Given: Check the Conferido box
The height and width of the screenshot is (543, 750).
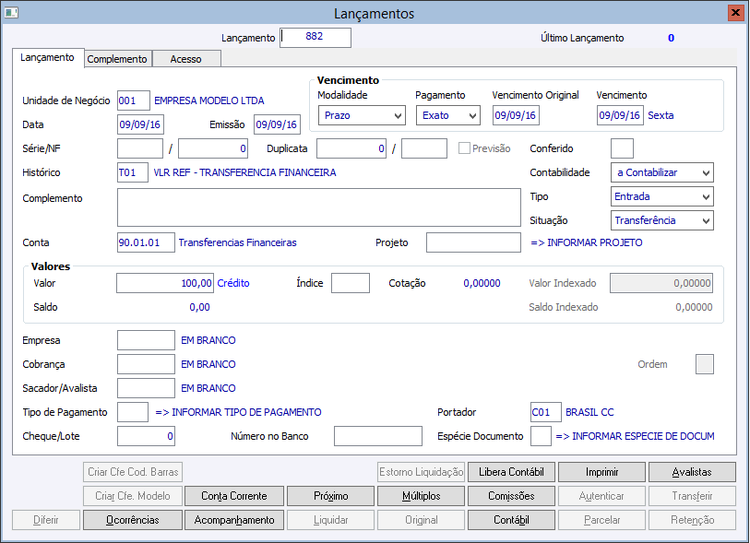Looking at the screenshot, I should click(621, 148).
